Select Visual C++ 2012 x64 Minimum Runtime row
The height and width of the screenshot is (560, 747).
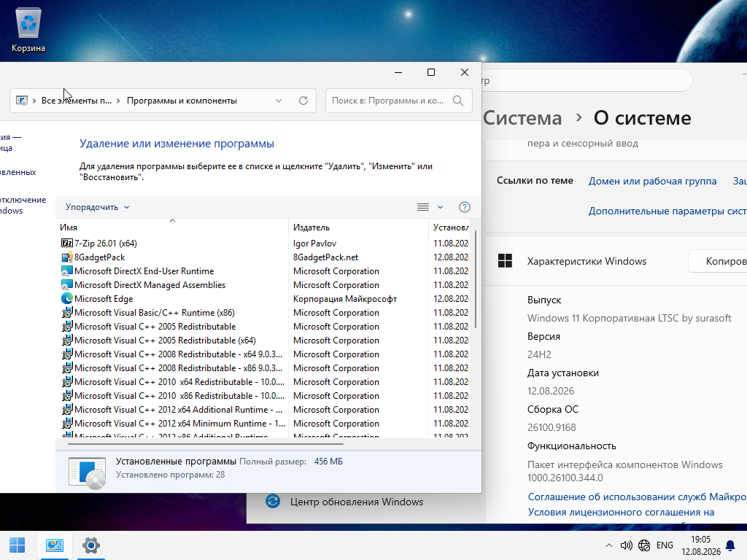[x=264, y=423]
